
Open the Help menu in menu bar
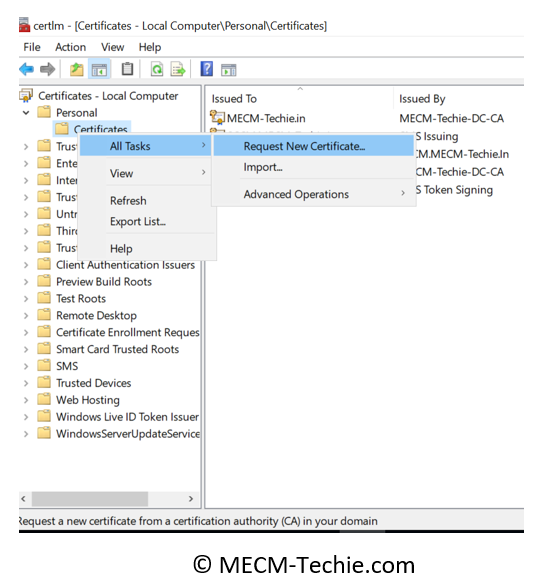(x=150, y=47)
